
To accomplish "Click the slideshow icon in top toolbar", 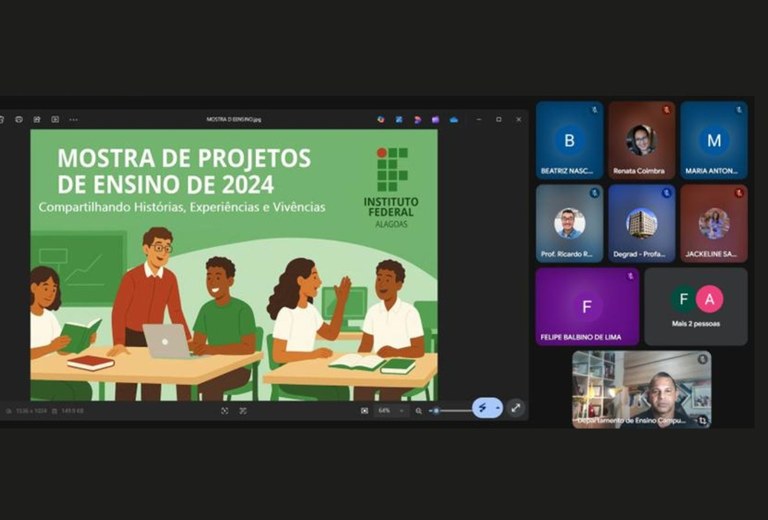I will pos(55,119).
